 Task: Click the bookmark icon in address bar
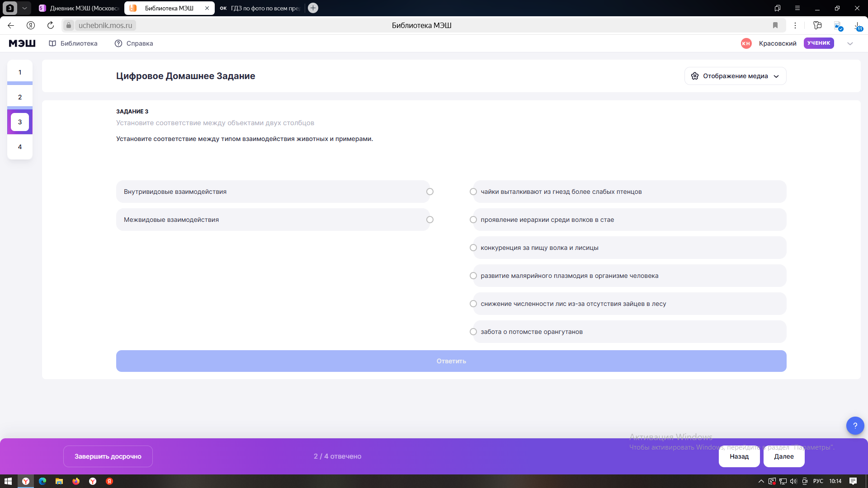(x=775, y=25)
